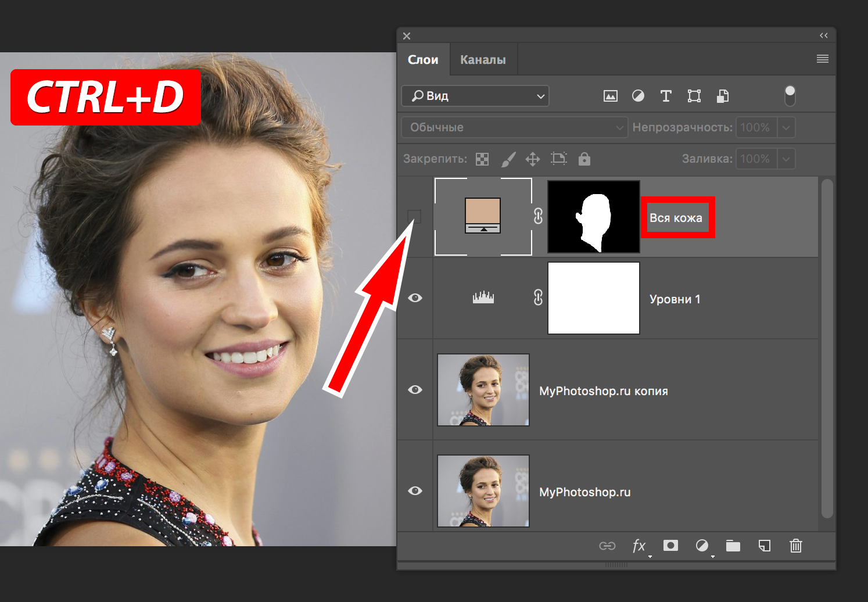Switch to the Слои tab
868x602 pixels.
423,59
